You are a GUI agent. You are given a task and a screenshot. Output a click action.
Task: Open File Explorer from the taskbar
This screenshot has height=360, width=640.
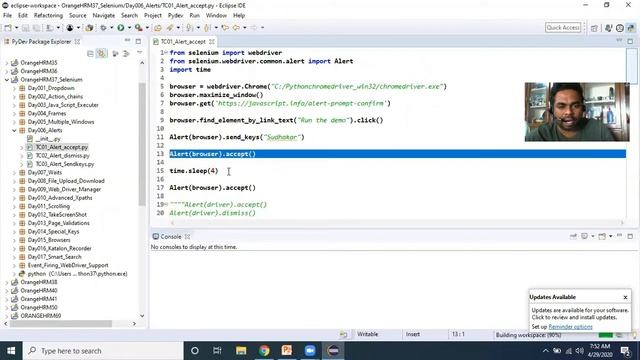tap(241, 351)
